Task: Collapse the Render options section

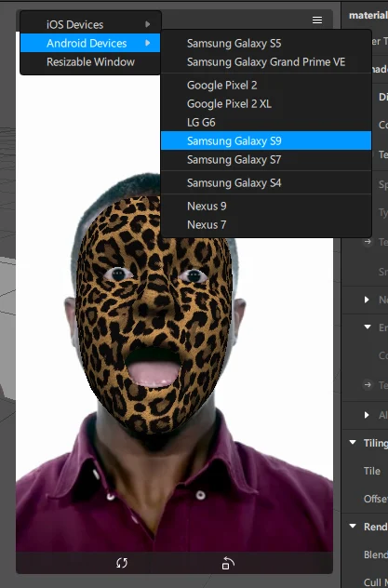Action: pyautogui.click(x=353, y=526)
